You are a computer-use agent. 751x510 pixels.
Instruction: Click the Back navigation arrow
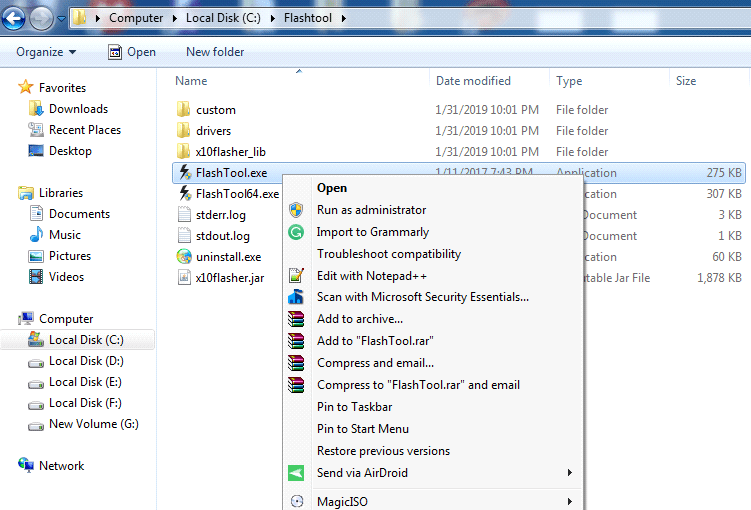coord(13,19)
